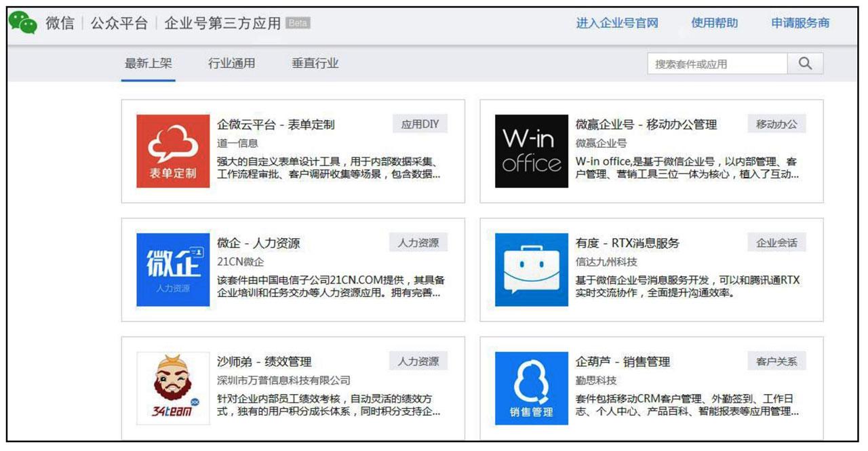Click the vendor name 信达九州科技
Image resolution: width=868 pixels, height=451 pixels.
(607, 262)
